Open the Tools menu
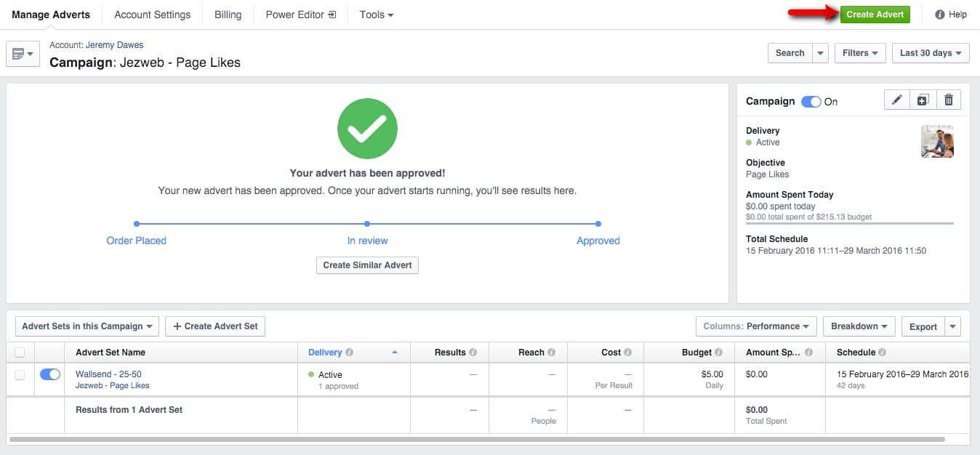The height and width of the screenshot is (455, 980). click(x=376, y=15)
